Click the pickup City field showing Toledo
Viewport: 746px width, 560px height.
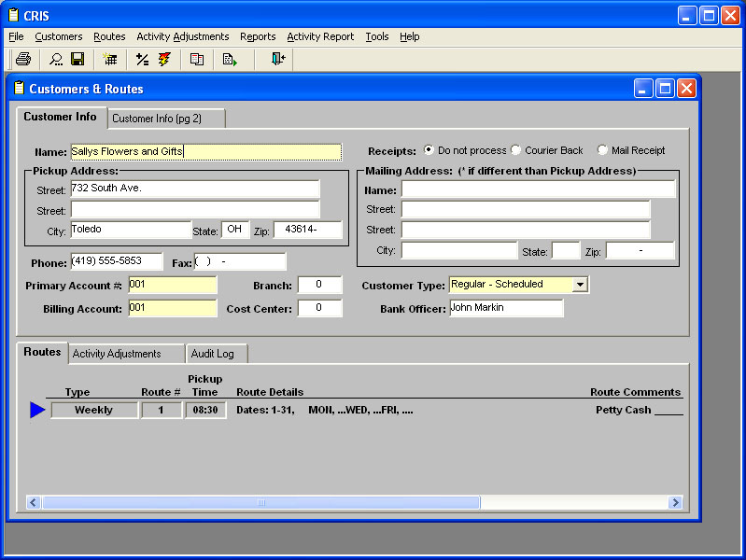point(131,230)
